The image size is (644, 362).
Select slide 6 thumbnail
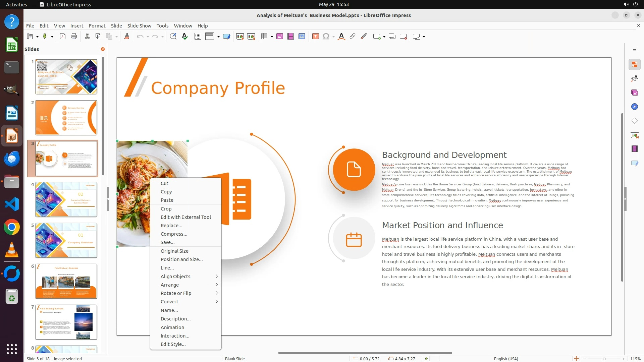pyautogui.click(x=66, y=281)
